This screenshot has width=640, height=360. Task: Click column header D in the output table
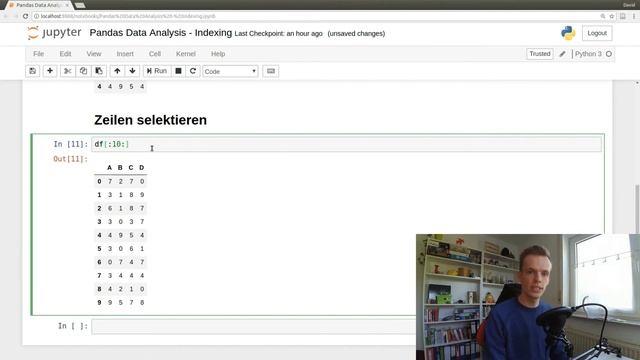[142, 167]
